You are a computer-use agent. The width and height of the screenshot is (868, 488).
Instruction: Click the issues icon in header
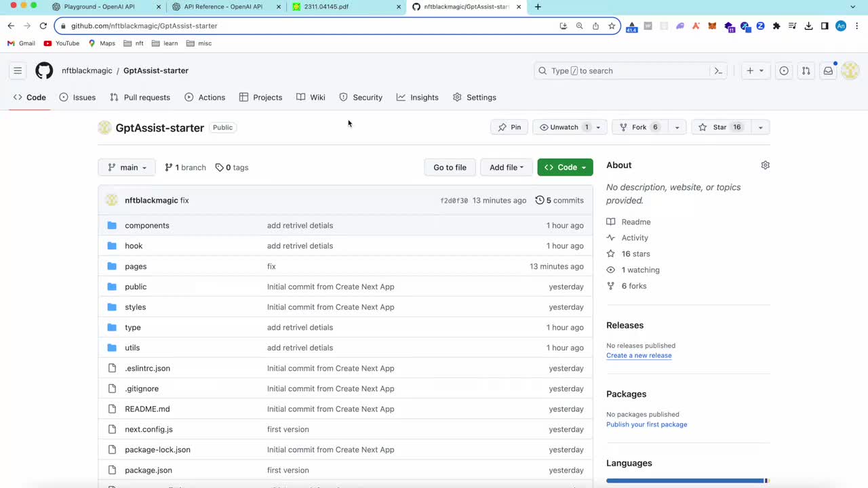(784, 70)
